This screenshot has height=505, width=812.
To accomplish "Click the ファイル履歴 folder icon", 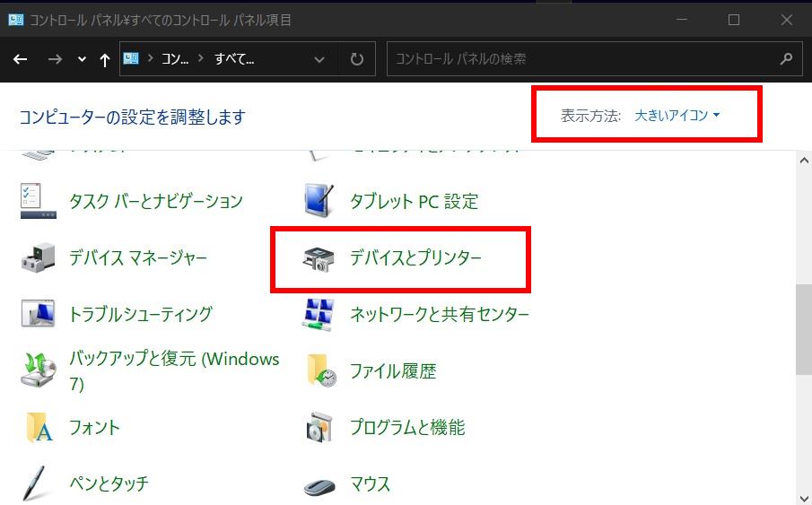I will (320, 370).
